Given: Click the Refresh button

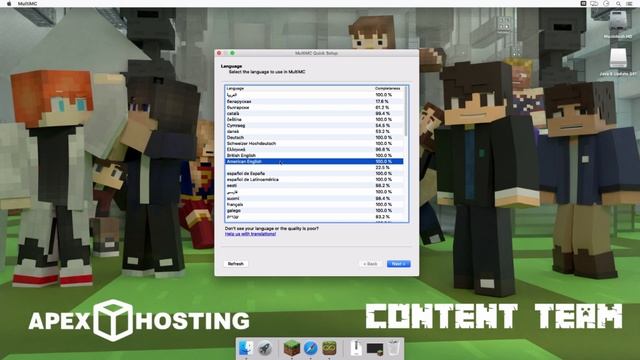Looking at the screenshot, I should pyautogui.click(x=236, y=264).
